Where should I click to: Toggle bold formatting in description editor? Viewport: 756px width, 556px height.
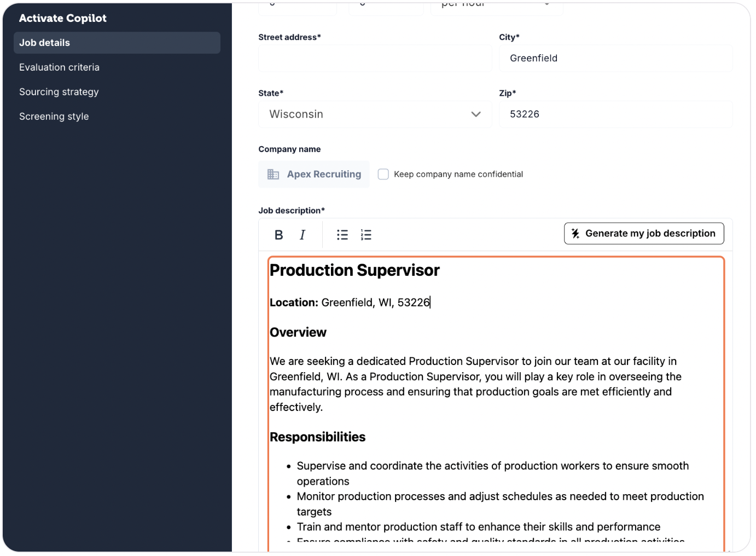coord(278,235)
